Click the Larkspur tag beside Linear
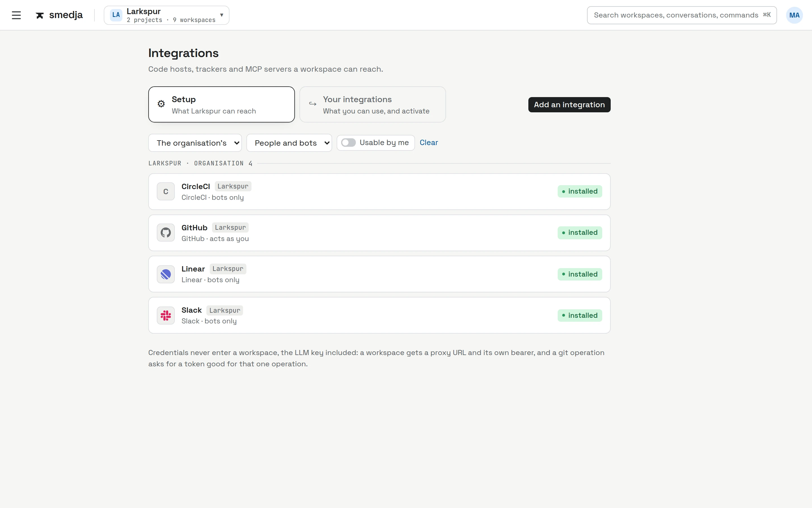The height and width of the screenshot is (508, 812). point(228,269)
